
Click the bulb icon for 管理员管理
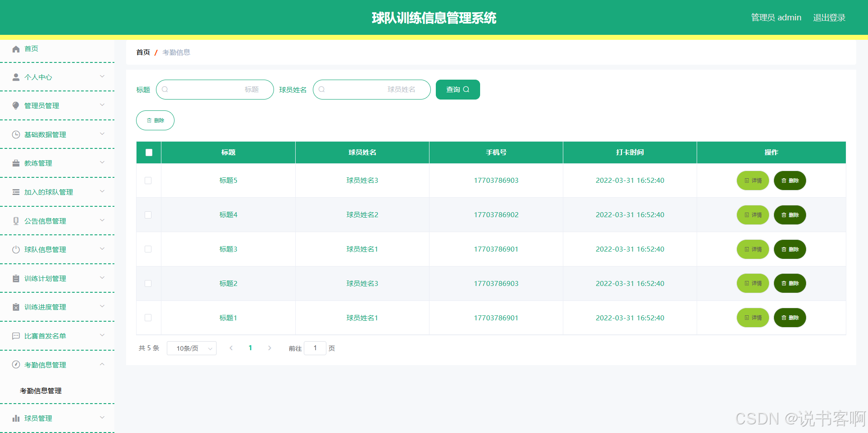click(16, 105)
